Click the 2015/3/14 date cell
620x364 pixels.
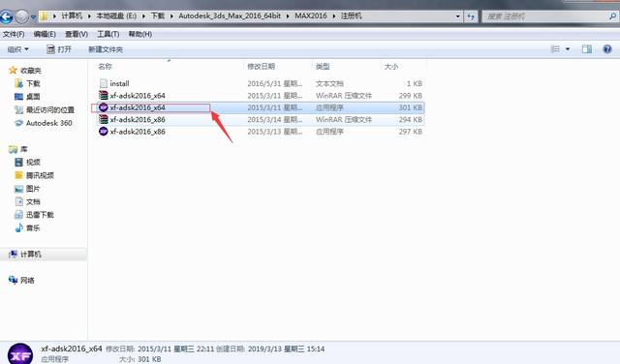click(x=275, y=119)
